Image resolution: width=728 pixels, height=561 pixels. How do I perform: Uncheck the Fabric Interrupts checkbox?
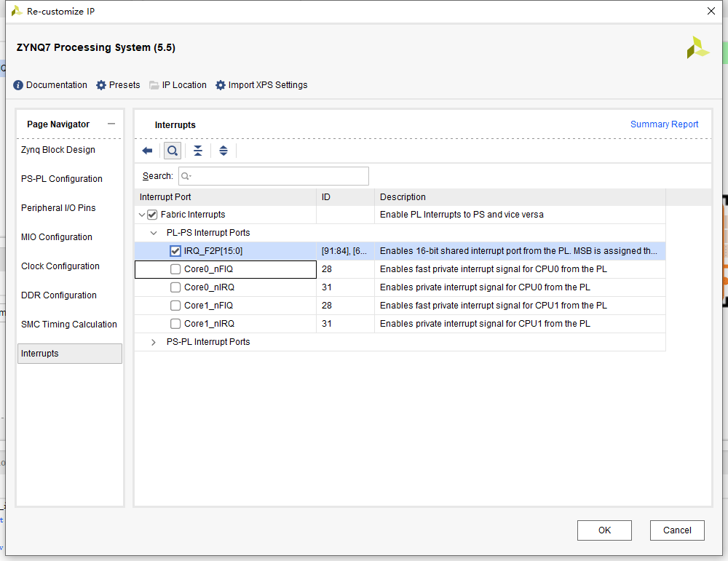[x=152, y=215]
